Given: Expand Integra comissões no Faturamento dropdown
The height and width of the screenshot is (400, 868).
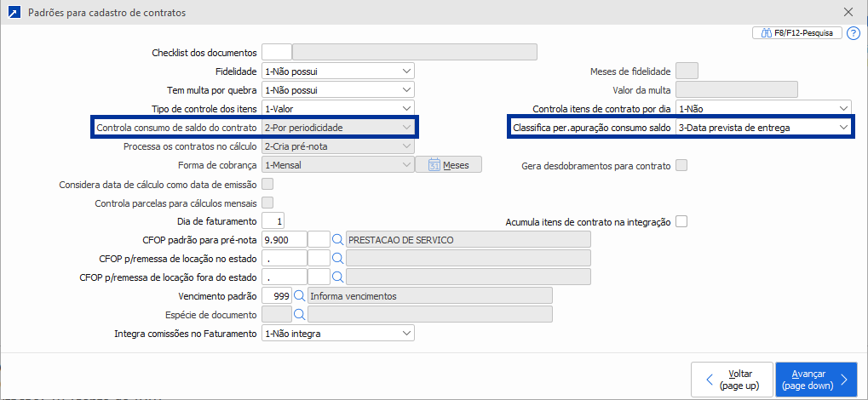Looking at the screenshot, I should click(x=338, y=333).
